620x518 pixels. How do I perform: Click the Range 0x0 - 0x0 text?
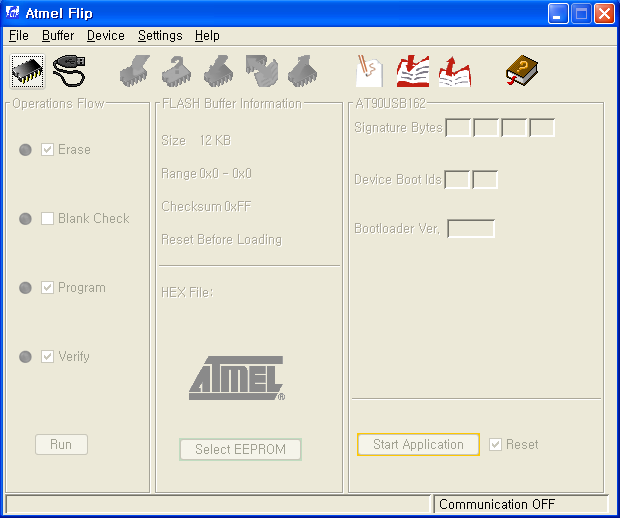click(206, 173)
